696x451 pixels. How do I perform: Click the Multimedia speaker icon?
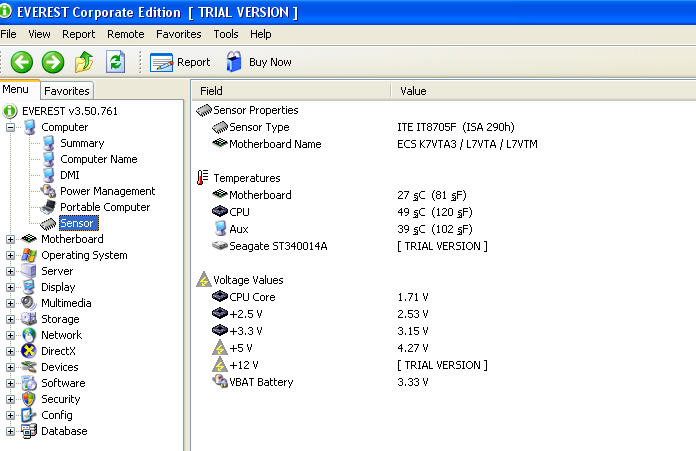[x=29, y=303]
